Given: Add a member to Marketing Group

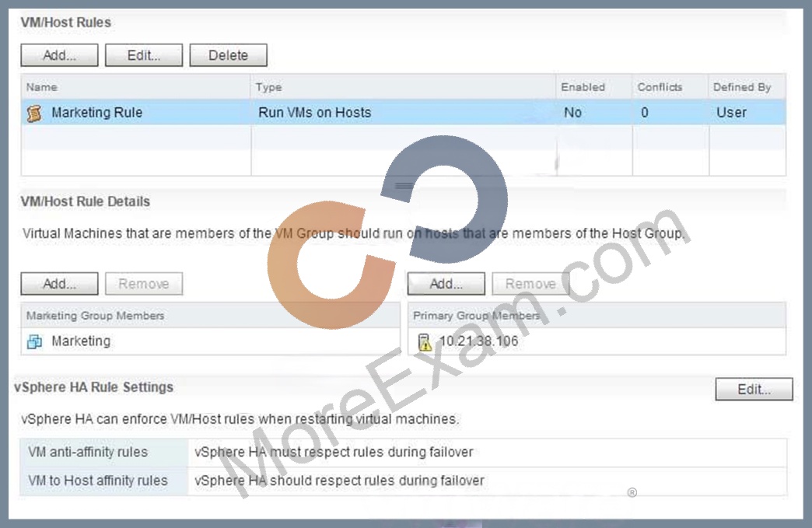Looking at the screenshot, I should [60, 284].
